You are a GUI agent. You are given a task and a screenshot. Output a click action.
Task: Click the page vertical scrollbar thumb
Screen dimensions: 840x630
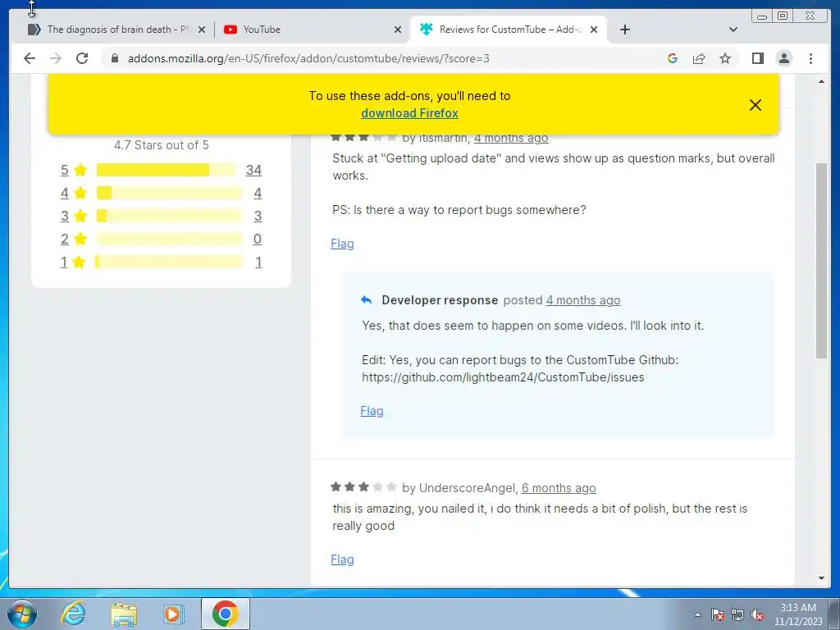click(x=821, y=261)
